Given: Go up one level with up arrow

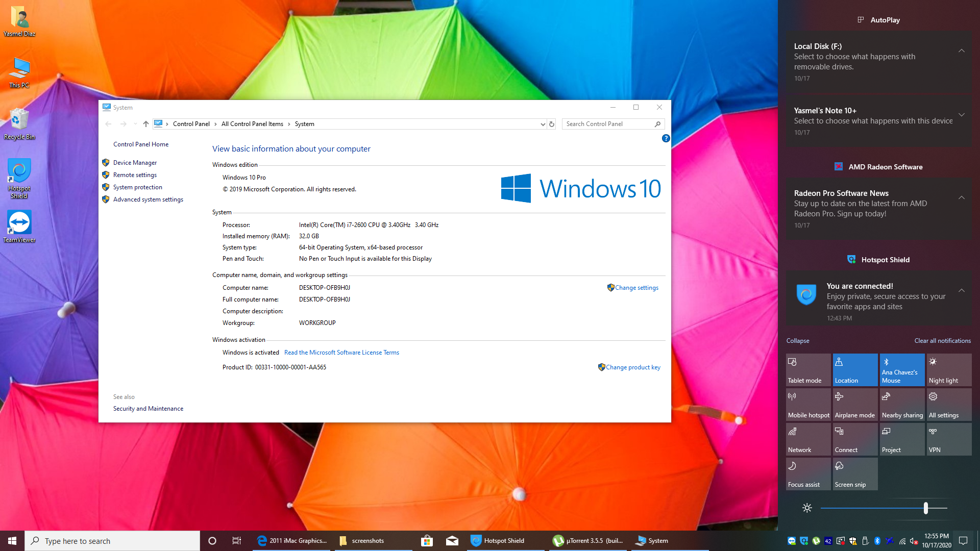Looking at the screenshot, I should 146,124.
